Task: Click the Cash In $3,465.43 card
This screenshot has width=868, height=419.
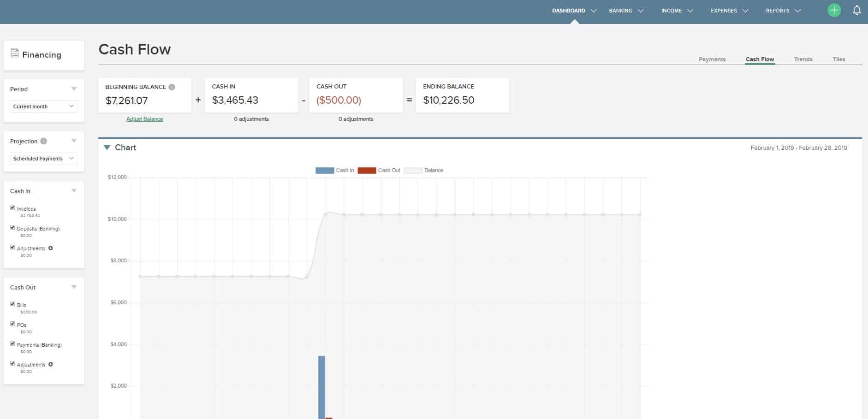Action: click(x=251, y=95)
